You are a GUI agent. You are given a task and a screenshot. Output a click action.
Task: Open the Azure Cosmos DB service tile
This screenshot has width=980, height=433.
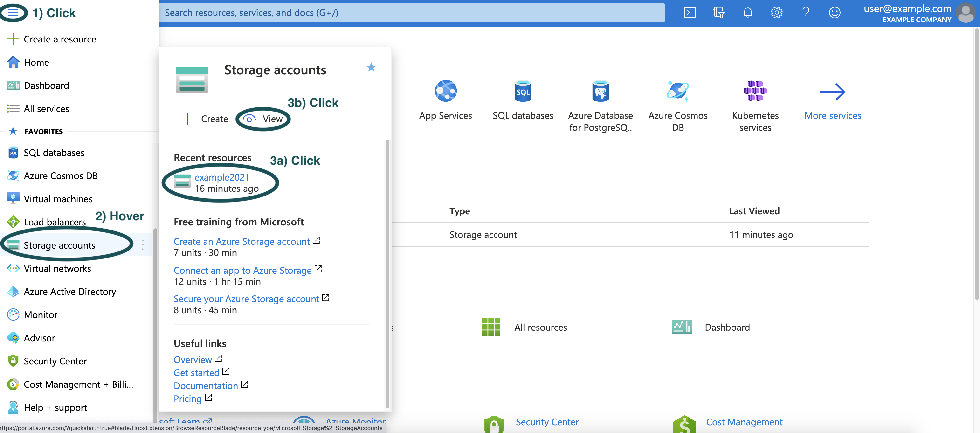coord(677,91)
